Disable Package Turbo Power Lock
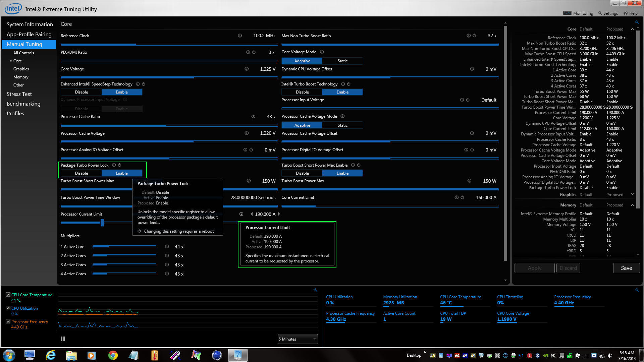This screenshot has width=644, height=362. [x=82, y=173]
